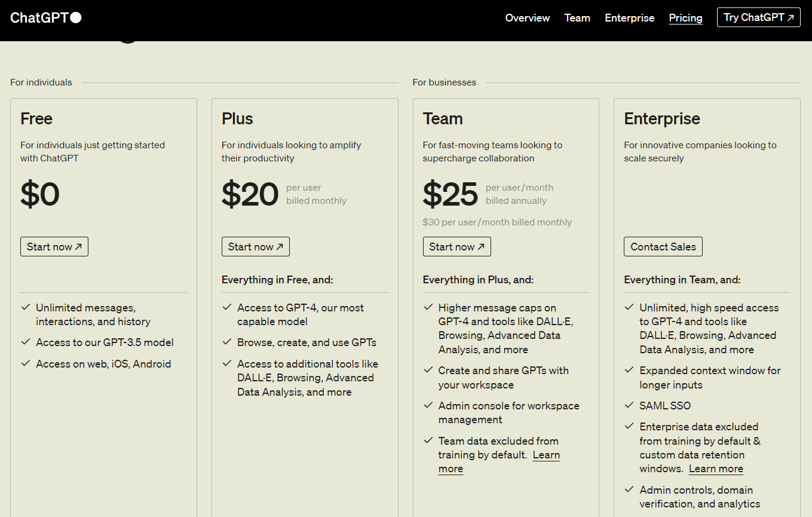Click Contact Sales in the Enterprise plan
Image resolution: width=812 pixels, height=517 pixels.
click(663, 247)
